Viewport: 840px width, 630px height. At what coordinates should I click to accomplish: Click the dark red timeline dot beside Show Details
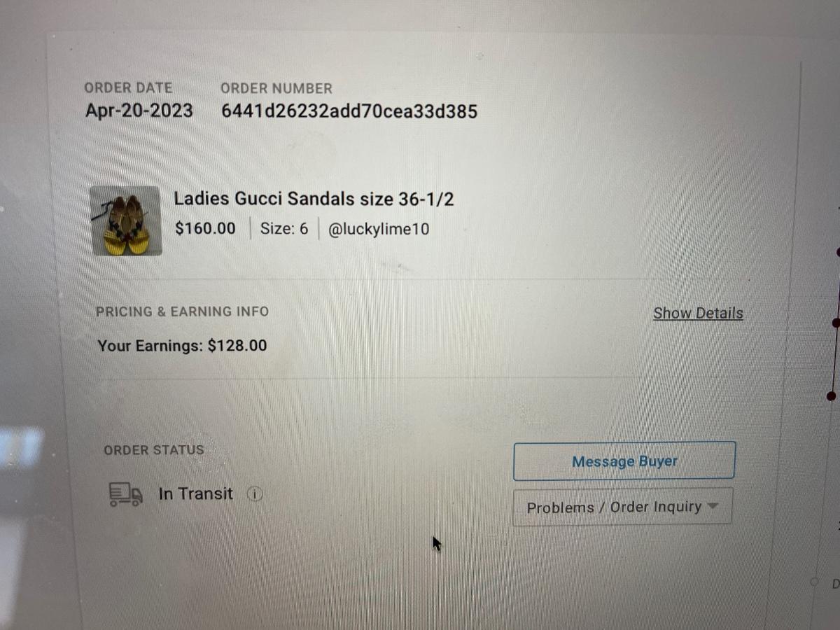835,323
